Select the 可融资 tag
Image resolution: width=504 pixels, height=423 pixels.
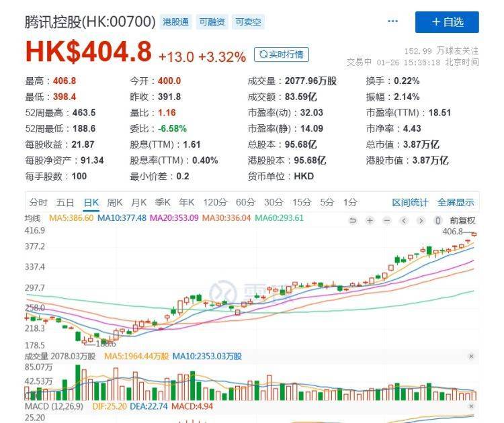point(212,22)
